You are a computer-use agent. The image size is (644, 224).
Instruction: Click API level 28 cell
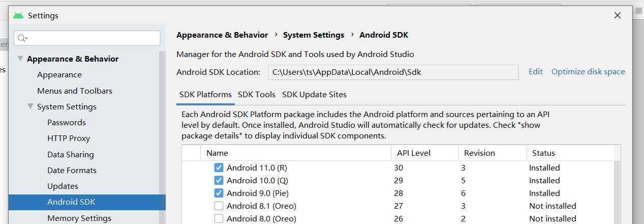(398, 193)
